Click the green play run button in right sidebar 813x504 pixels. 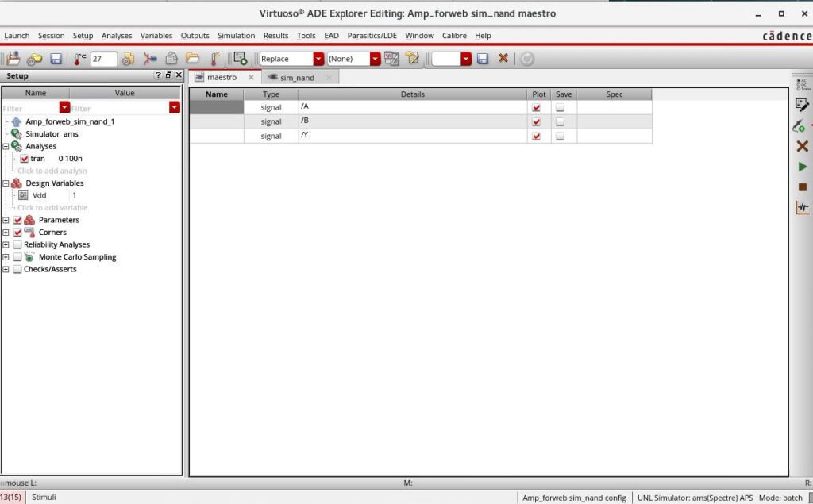(x=803, y=167)
